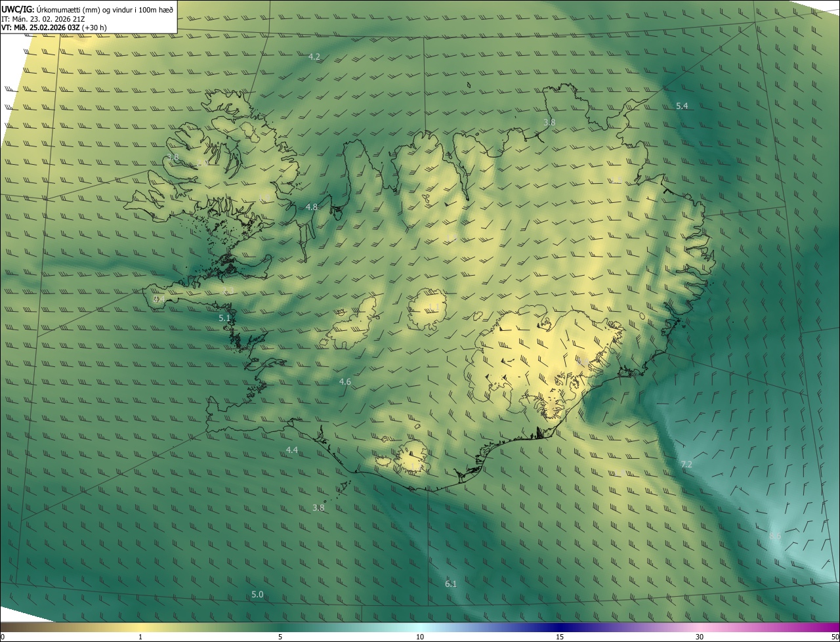The width and height of the screenshot is (840, 642).
Task: Click the title 'Úrkomumætti (mm) og vindur í 100m hæð'
Action: point(105,9)
